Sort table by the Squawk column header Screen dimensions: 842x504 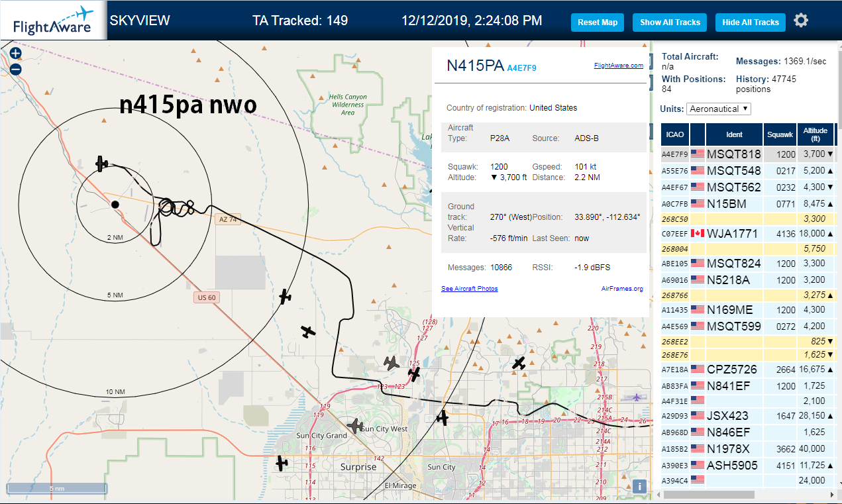pos(780,134)
